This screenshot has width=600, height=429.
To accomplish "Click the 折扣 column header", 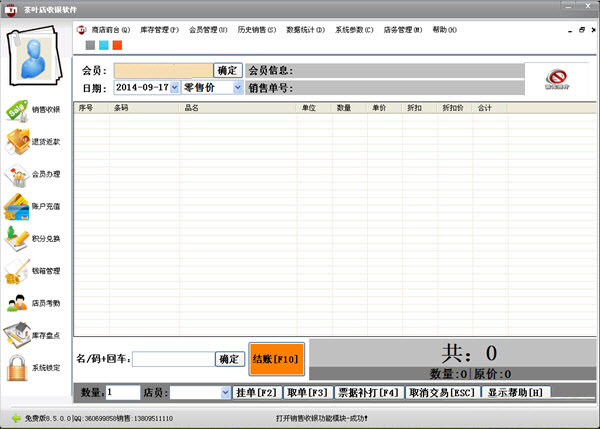I will tap(419, 108).
